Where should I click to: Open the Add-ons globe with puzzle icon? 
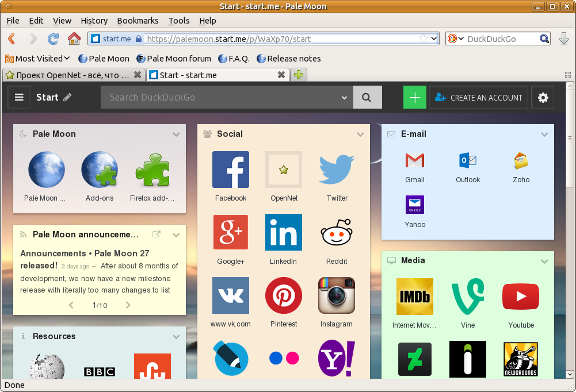click(x=100, y=170)
